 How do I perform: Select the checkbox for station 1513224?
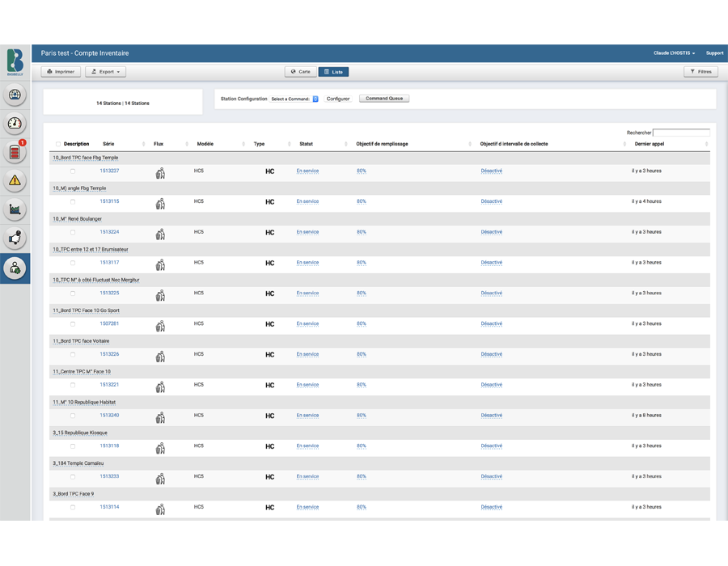click(x=73, y=232)
